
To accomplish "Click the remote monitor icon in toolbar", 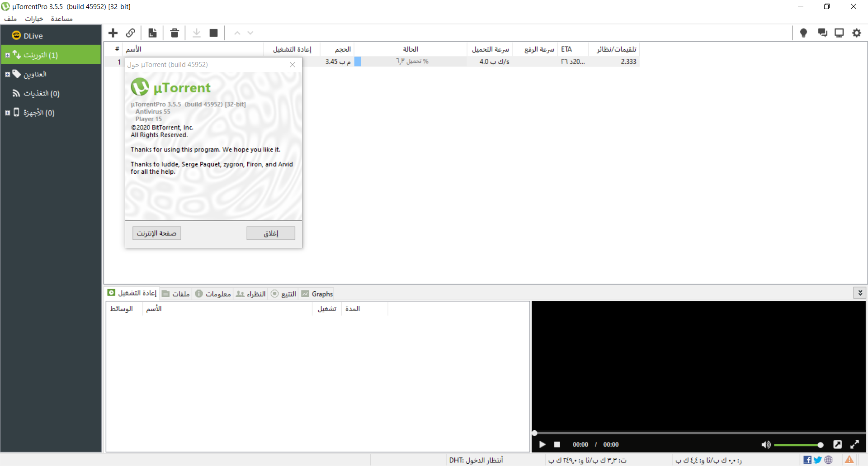I will [839, 33].
